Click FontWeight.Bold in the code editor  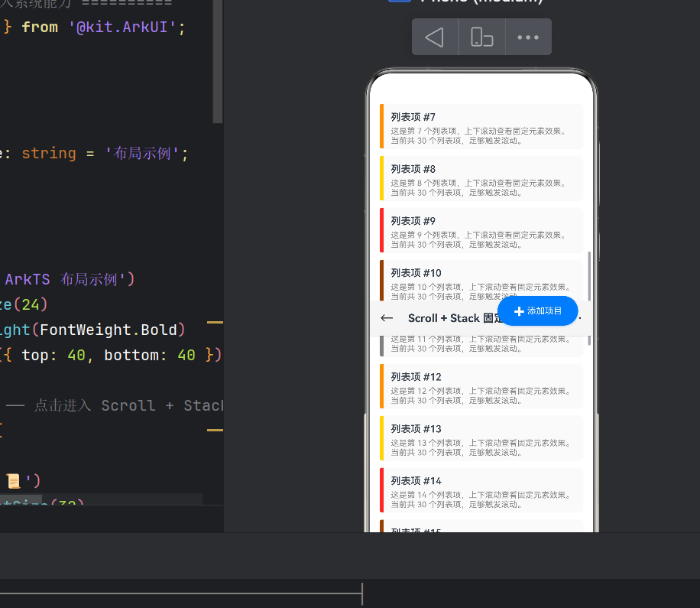pos(109,330)
